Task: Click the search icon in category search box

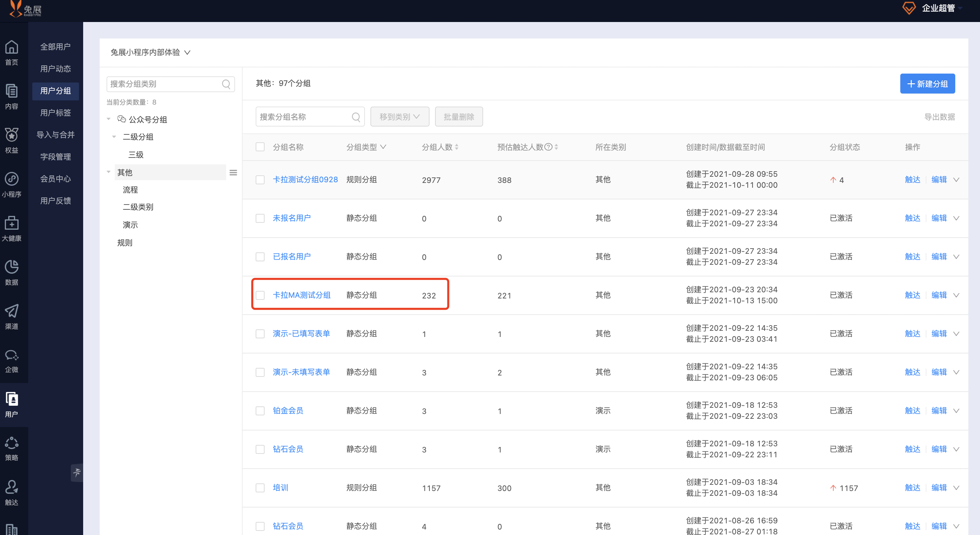Action: [x=226, y=84]
